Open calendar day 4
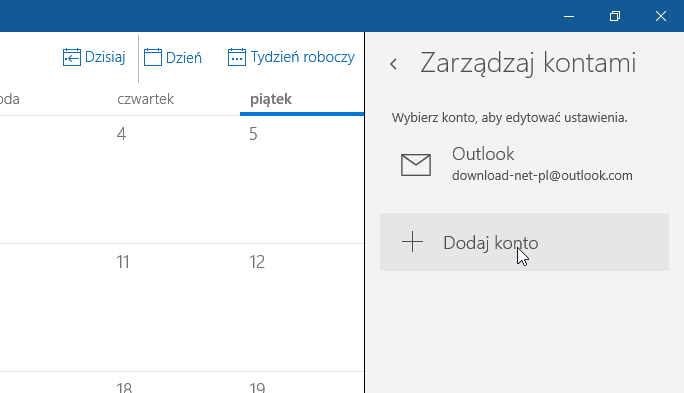This screenshot has height=393, width=684. point(121,134)
